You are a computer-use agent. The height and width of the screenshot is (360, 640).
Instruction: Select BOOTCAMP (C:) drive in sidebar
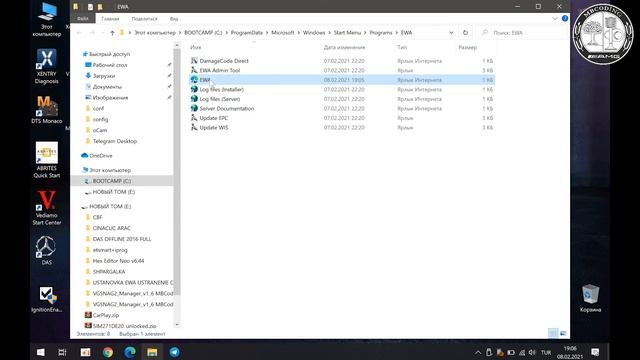click(x=122, y=181)
